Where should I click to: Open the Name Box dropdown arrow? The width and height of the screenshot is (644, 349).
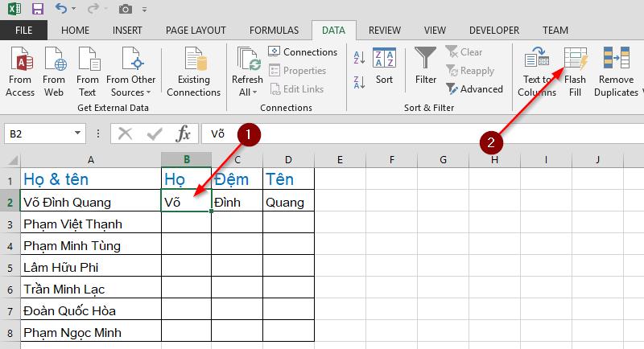[78, 133]
